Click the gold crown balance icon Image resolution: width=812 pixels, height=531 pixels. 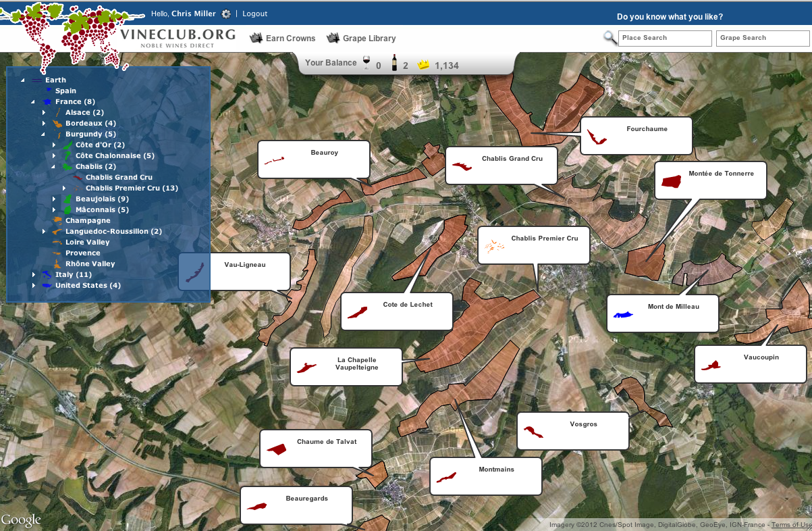423,65
